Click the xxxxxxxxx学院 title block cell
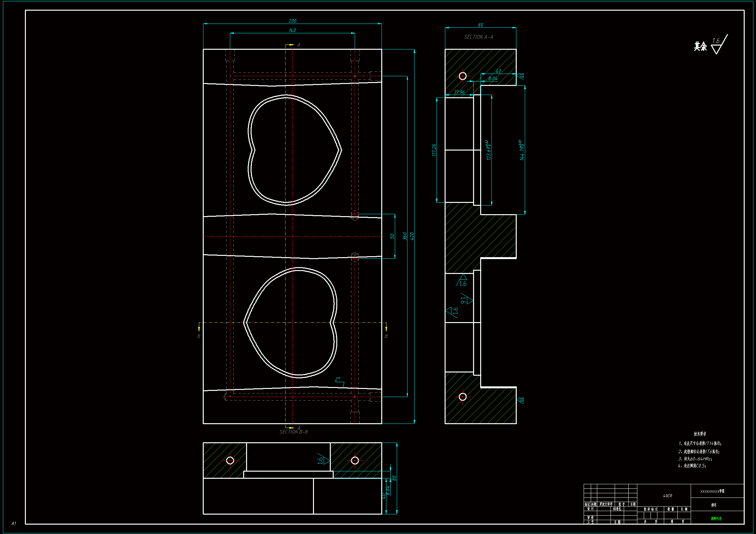 click(x=712, y=491)
